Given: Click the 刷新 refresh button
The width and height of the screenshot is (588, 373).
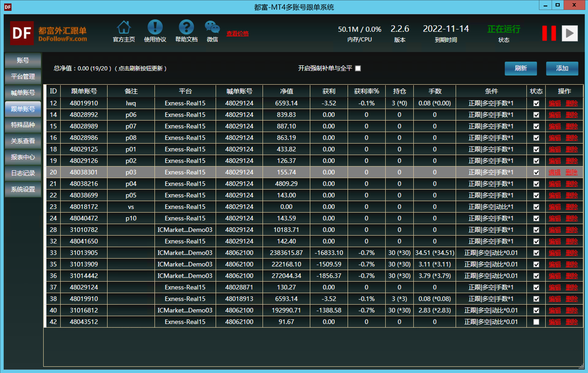Looking at the screenshot, I should point(520,68).
